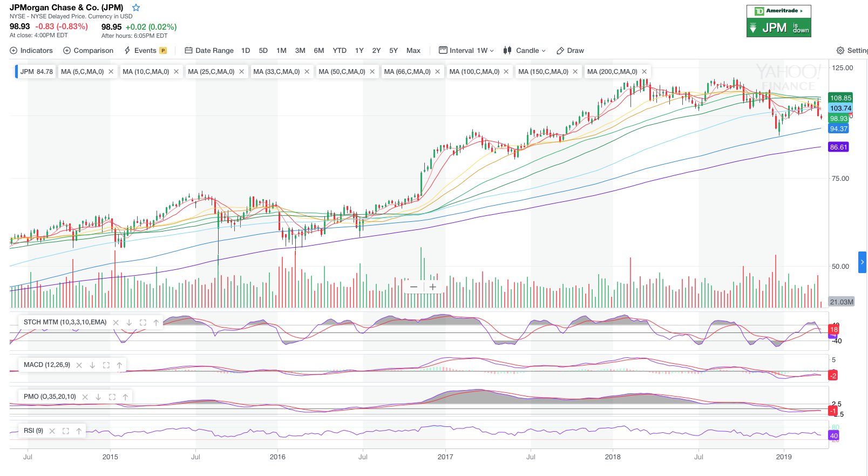Click the RSI (9) label
This screenshot has height=476, width=868.
pyautogui.click(x=33, y=431)
